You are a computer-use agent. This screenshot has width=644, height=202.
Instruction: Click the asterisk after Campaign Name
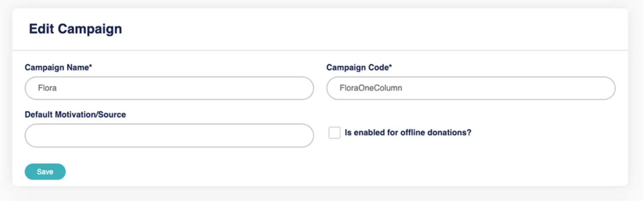pyautogui.click(x=90, y=67)
